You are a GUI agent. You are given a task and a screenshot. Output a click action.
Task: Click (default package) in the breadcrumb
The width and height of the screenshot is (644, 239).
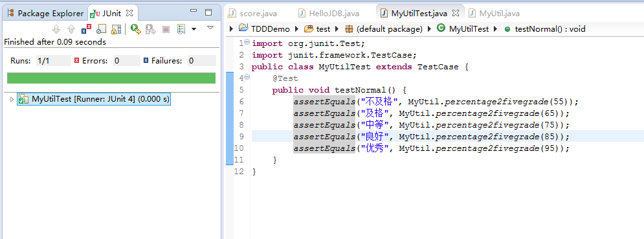click(390, 28)
